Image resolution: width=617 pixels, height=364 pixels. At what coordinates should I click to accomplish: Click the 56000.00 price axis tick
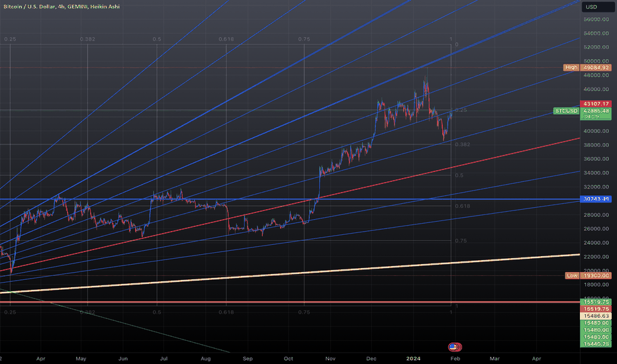pyautogui.click(x=596, y=19)
